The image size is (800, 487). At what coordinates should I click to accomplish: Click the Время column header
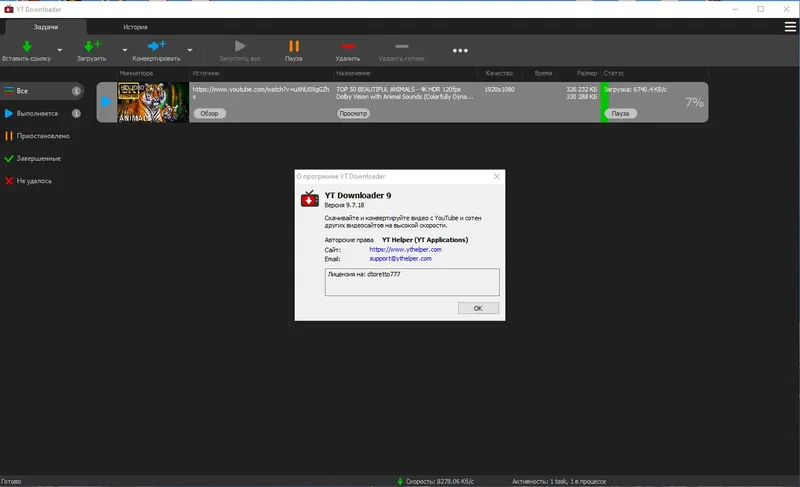543,73
